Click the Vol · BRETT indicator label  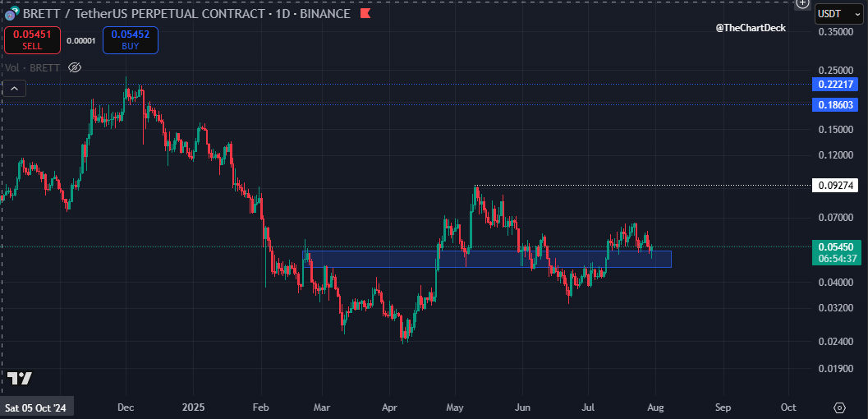click(x=32, y=67)
